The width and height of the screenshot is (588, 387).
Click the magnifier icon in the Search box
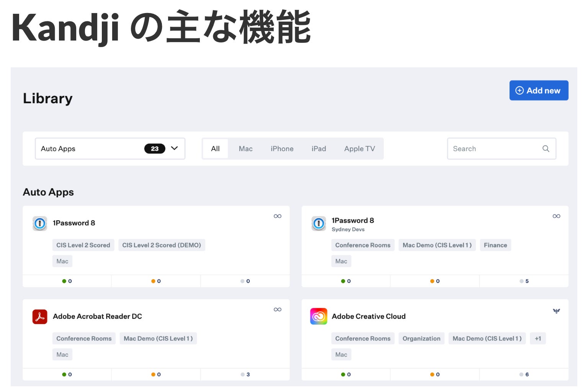[546, 149]
